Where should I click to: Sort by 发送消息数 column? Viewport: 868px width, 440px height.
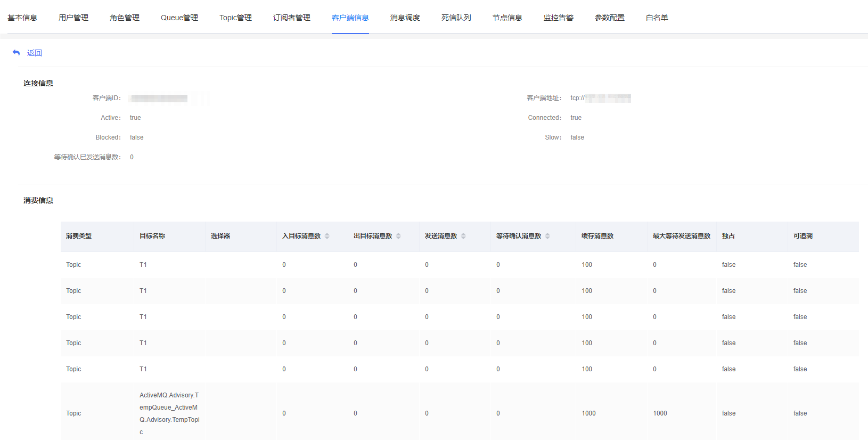[463, 236]
